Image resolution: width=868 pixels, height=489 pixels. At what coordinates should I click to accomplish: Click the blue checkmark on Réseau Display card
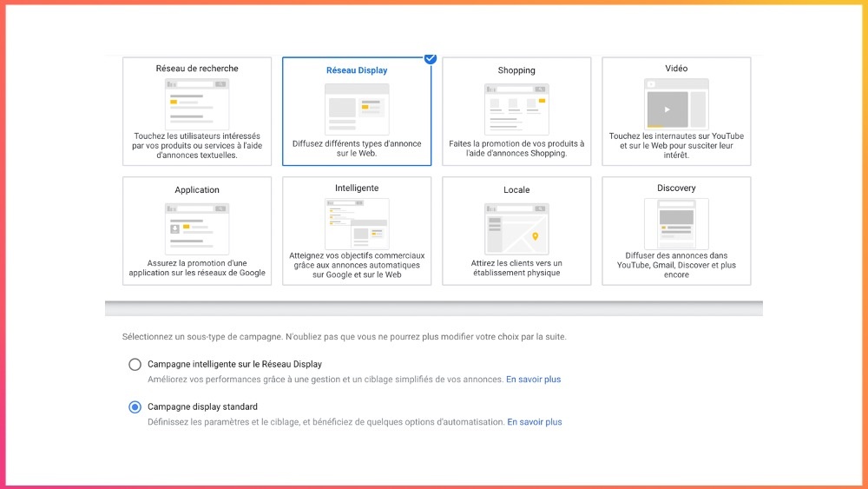431,58
